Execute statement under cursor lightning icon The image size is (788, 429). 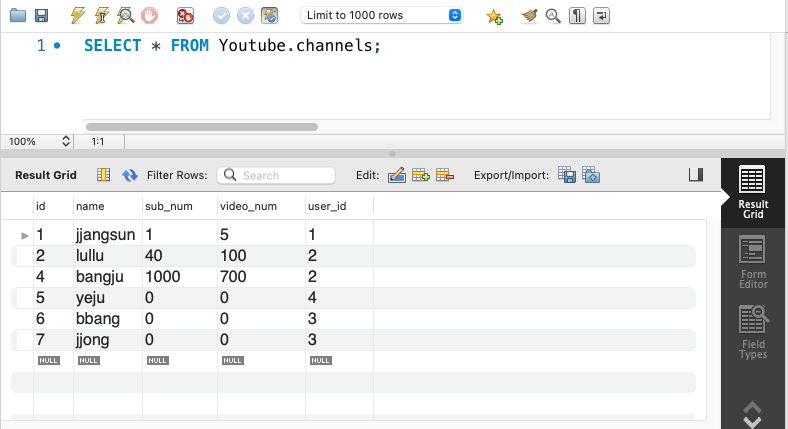point(102,16)
